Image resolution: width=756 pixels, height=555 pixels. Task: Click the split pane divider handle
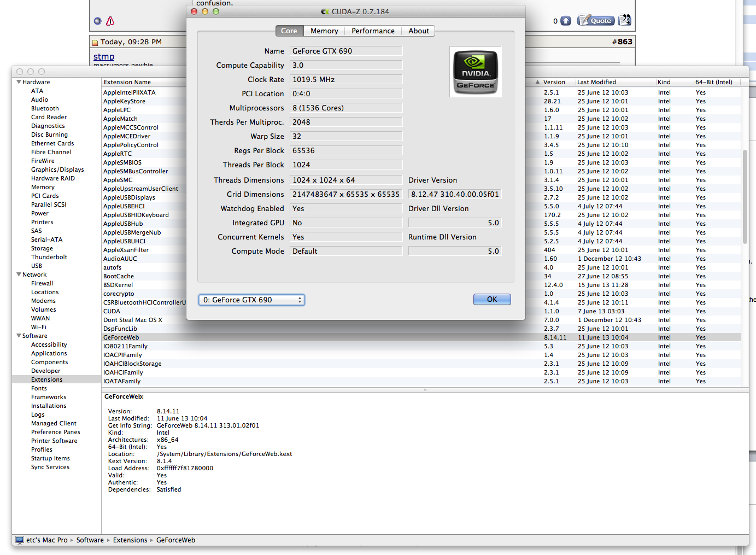pyautogui.click(x=425, y=390)
